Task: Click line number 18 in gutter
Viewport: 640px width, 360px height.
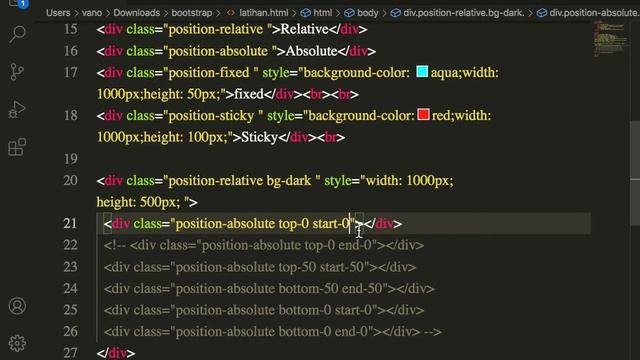Action: pyautogui.click(x=71, y=116)
